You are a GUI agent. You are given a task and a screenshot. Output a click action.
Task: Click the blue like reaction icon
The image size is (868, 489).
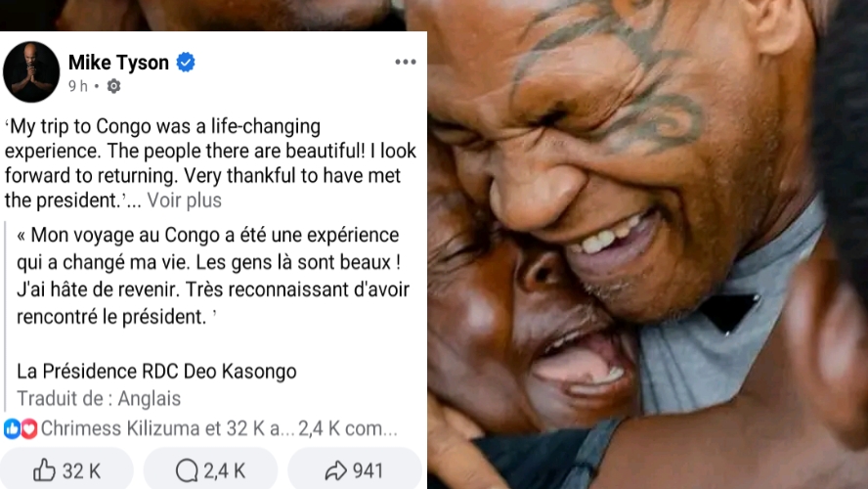(x=12, y=428)
